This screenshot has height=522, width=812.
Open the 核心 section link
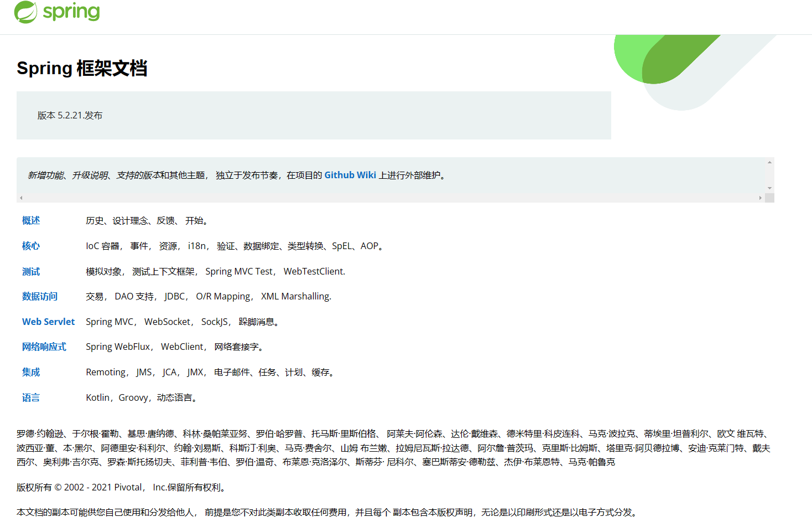(x=30, y=246)
